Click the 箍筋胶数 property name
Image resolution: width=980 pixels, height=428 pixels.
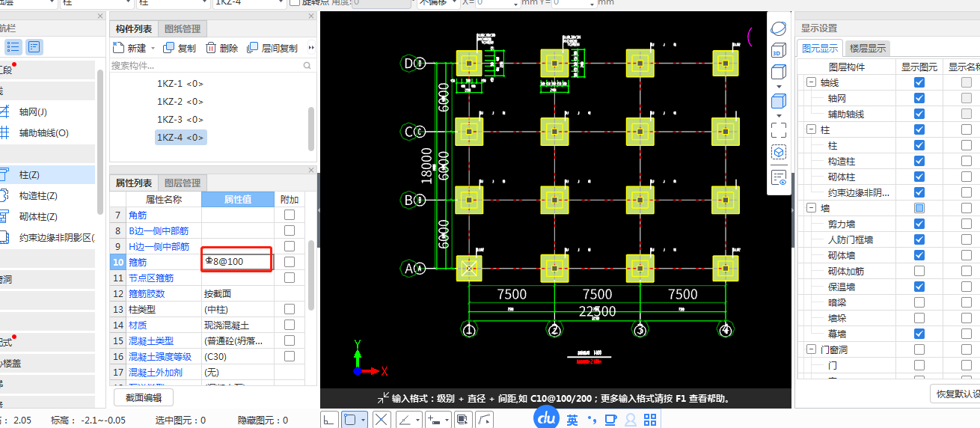[x=147, y=293]
